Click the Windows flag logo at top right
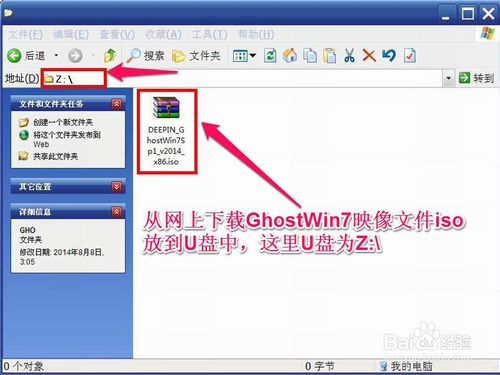The width and height of the screenshot is (500, 375). [487, 34]
